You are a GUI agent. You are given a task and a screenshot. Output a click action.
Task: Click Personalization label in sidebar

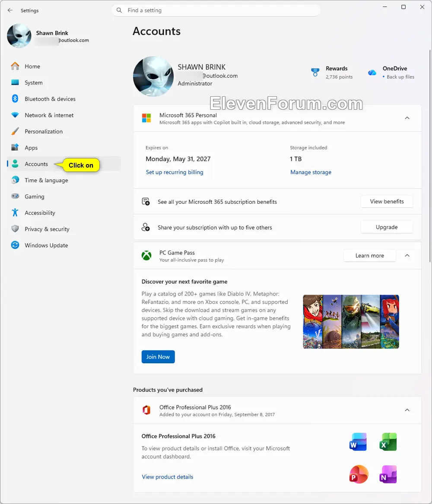tap(44, 131)
